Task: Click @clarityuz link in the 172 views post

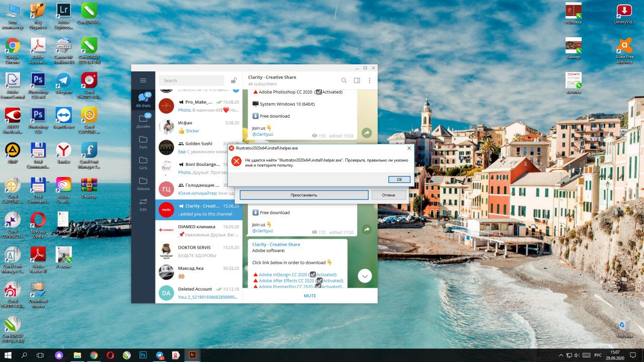Action: click(263, 231)
